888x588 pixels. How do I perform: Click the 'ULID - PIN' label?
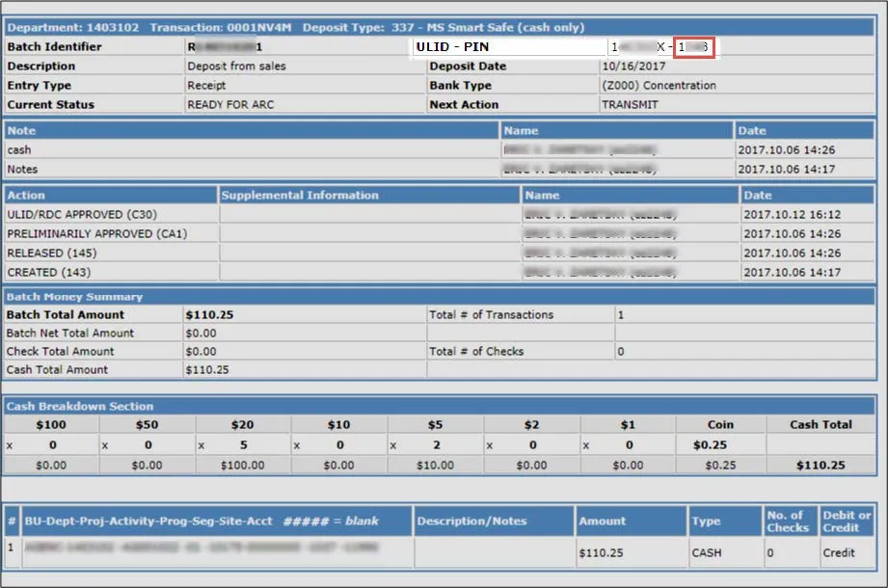452,47
